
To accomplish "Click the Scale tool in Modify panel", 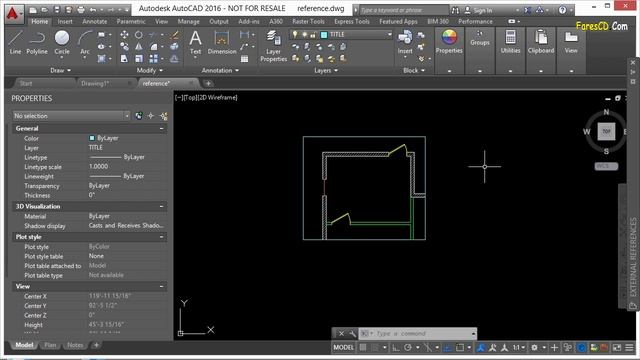I will [139, 59].
